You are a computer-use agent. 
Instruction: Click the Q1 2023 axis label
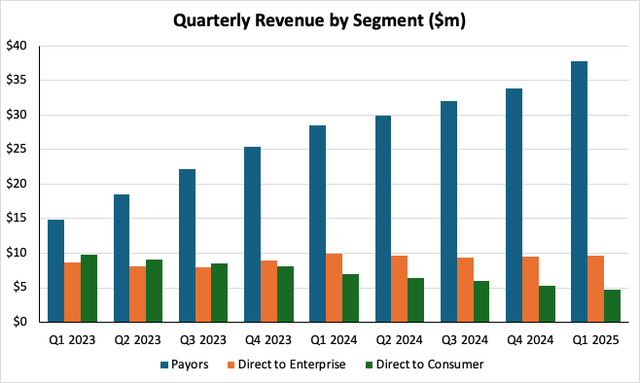pyautogui.click(x=72, y=340)
